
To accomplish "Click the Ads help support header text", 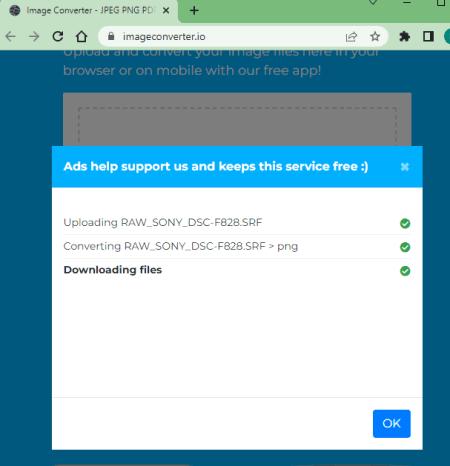I will click(x=216, y=166).
